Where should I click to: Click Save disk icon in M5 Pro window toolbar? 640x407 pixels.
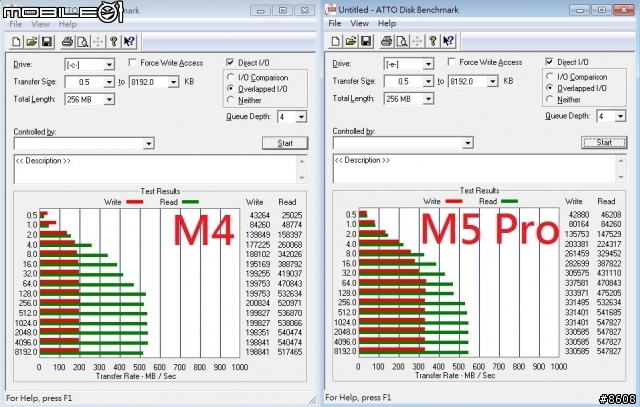[366, 41]
